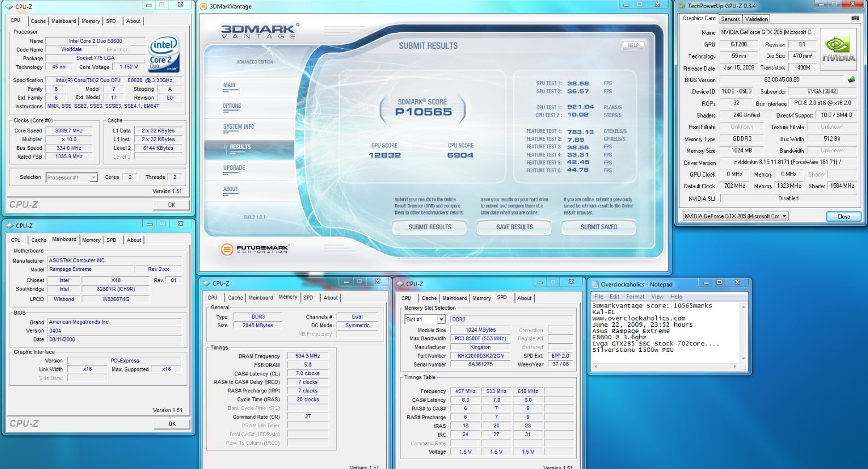The width and height of the screenshot is (868, 469).
Task: Click the Save Results button
Action: click(514, 227)
